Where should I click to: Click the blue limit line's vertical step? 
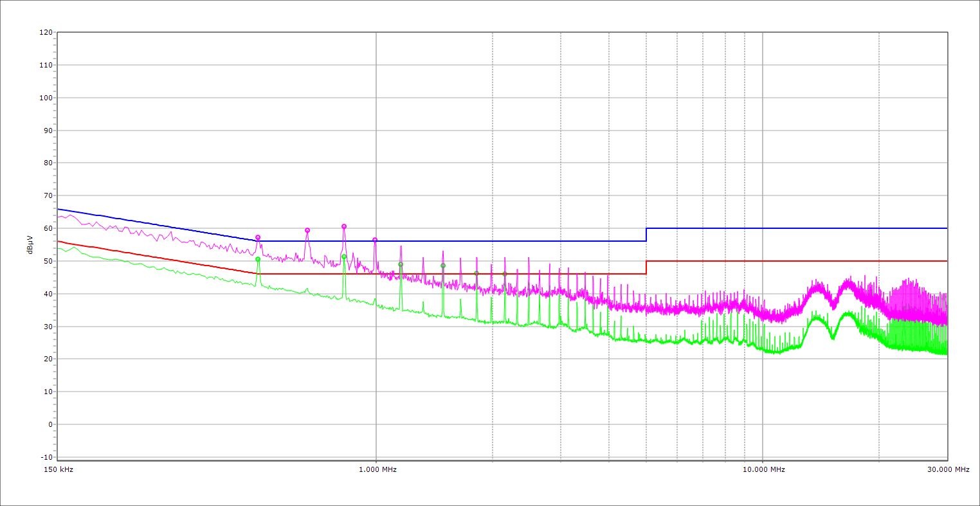coord(646,235)
